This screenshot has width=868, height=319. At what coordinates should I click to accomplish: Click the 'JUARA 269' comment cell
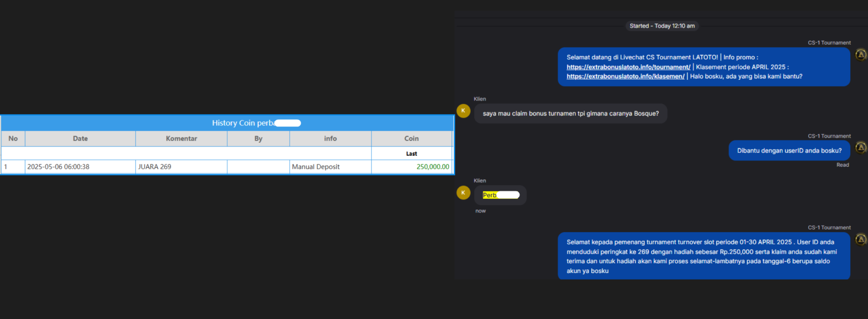point(181,167)
